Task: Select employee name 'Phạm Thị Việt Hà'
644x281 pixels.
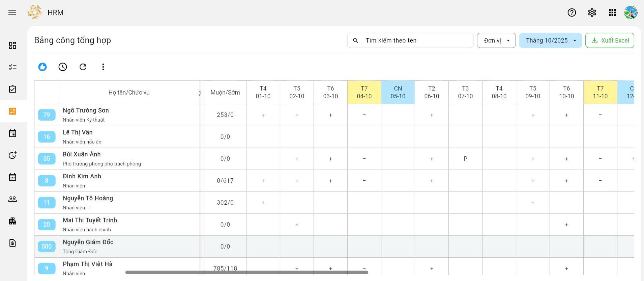Action: (88, 264)
